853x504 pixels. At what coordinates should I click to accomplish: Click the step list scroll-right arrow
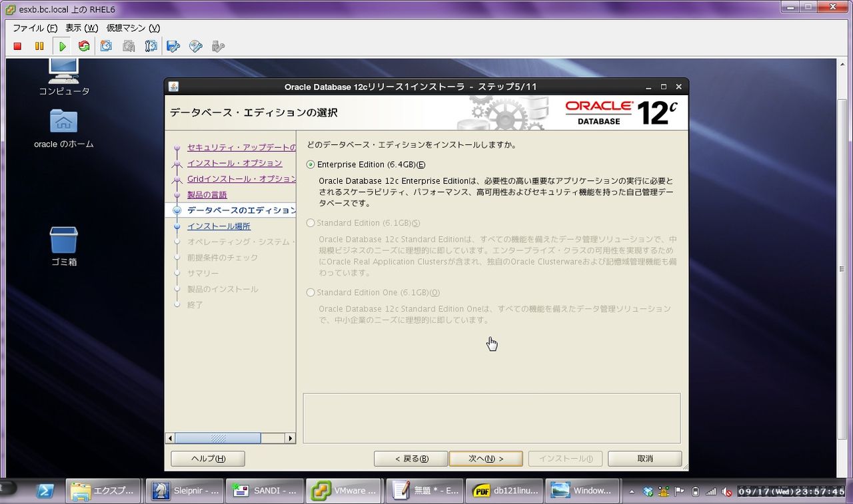290,438
